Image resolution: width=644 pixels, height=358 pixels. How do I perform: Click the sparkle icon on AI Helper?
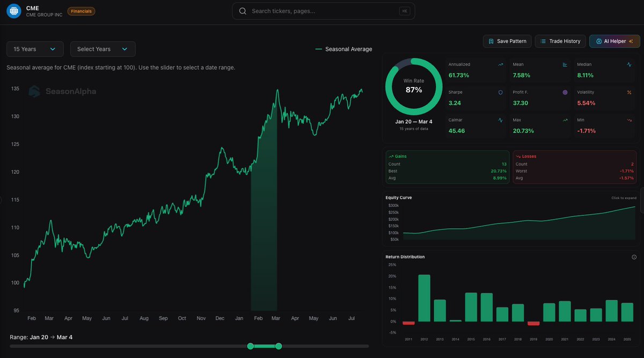(x=631, y=41)
